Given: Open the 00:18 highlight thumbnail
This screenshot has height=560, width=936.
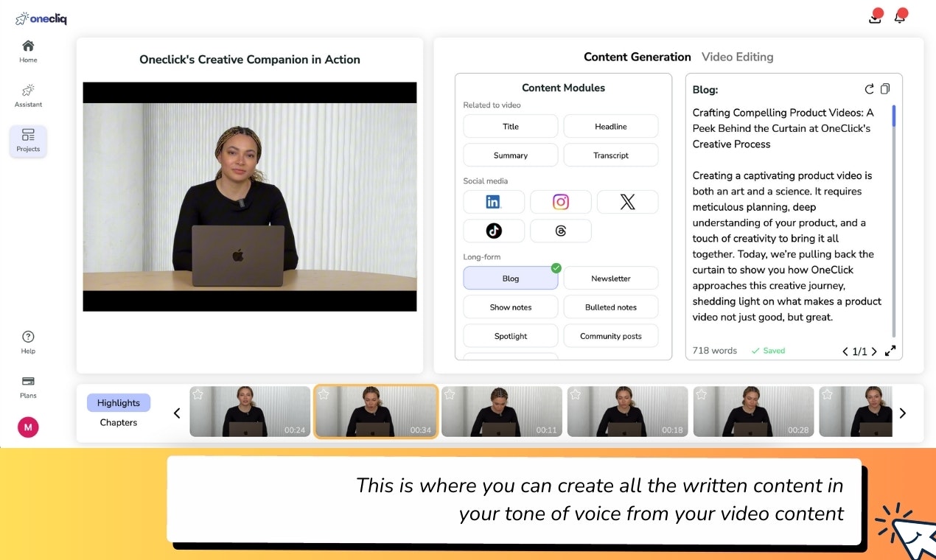Looking at the screenshot, I should coord(628,412).
